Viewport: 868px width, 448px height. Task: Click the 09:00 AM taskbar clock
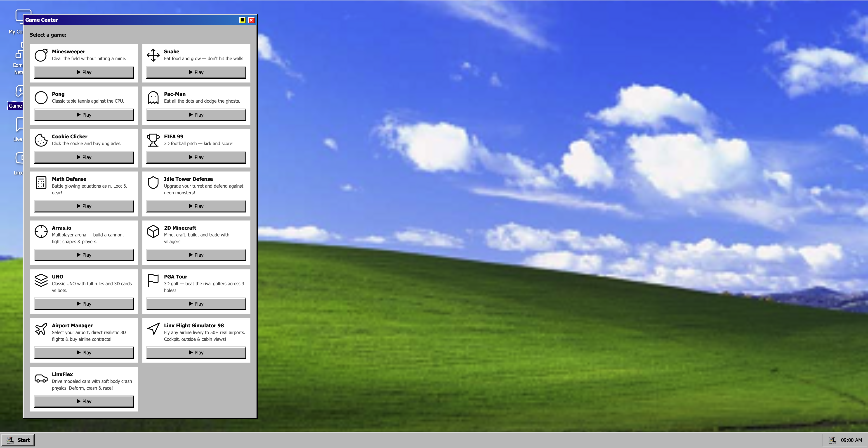[x=851, y=440]
